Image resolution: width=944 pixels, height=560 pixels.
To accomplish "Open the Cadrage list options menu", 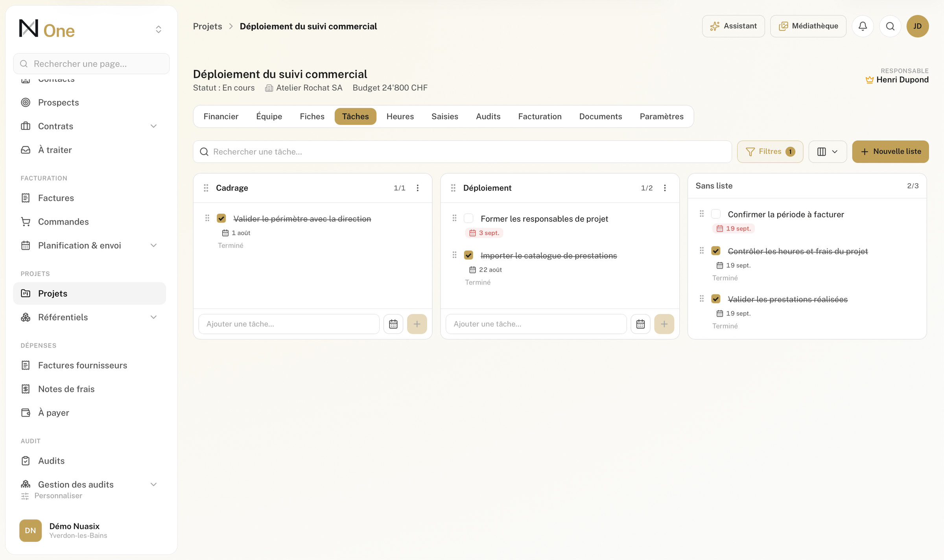I will 418,188.
